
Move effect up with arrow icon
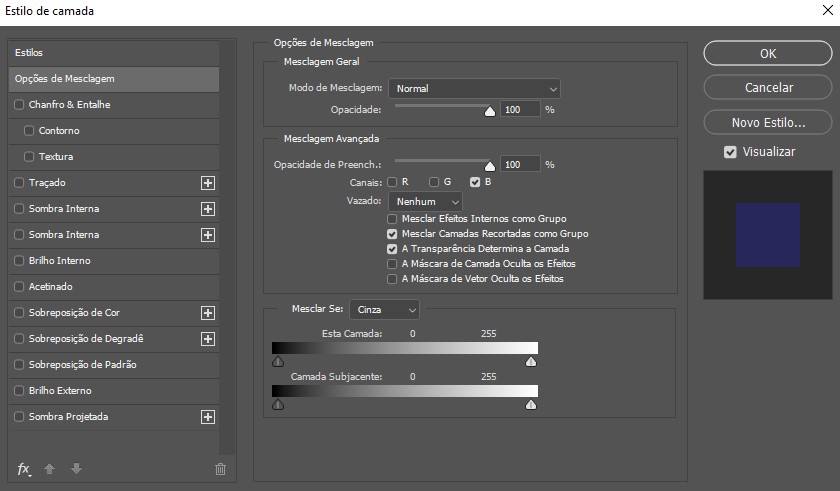tap(49, 469)
